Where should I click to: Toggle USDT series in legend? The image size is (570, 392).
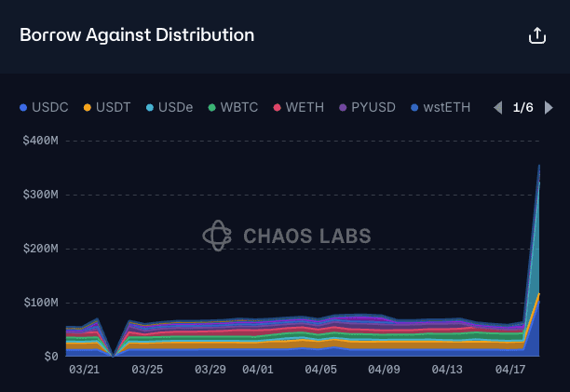[x=107, y=107]
